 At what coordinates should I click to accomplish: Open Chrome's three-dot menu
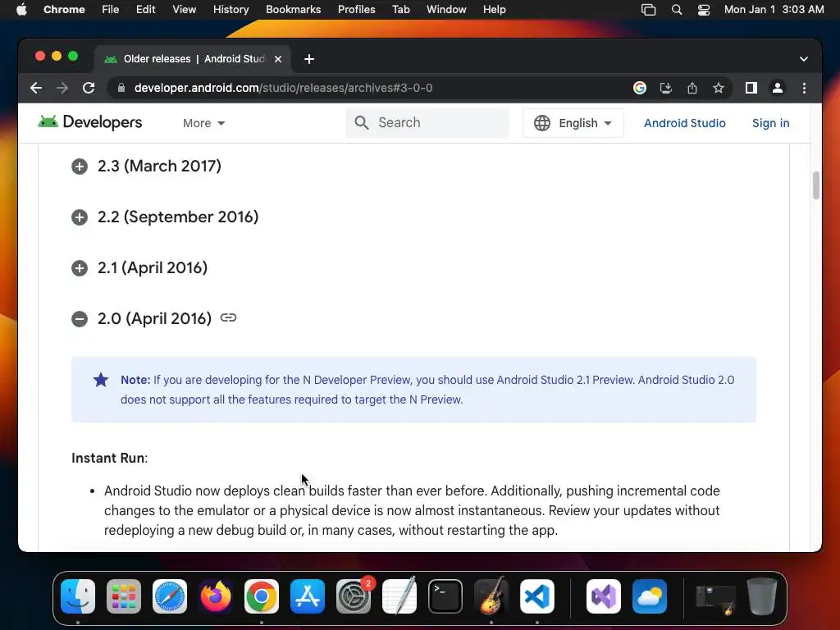(804, 88)
